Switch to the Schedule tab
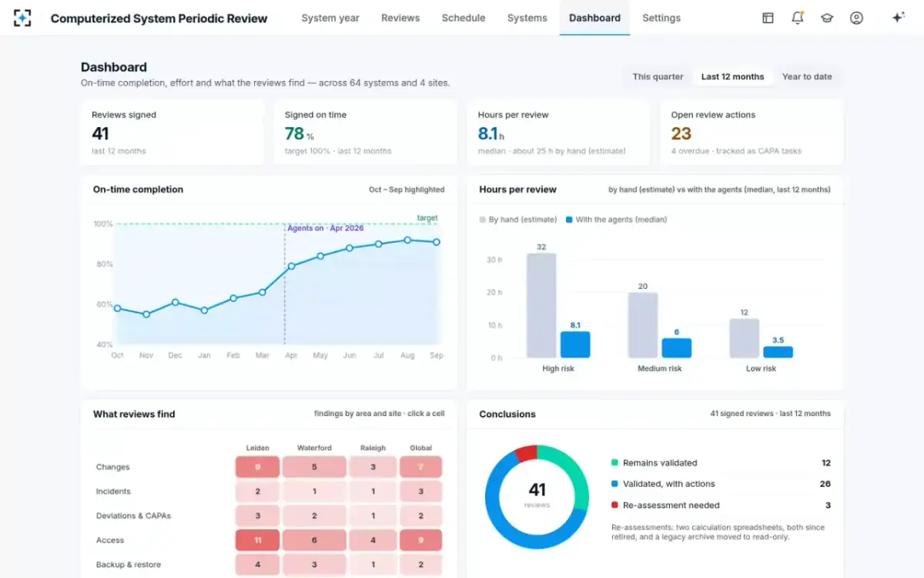Viewport: 924px width, 578px height. [464, 18]
